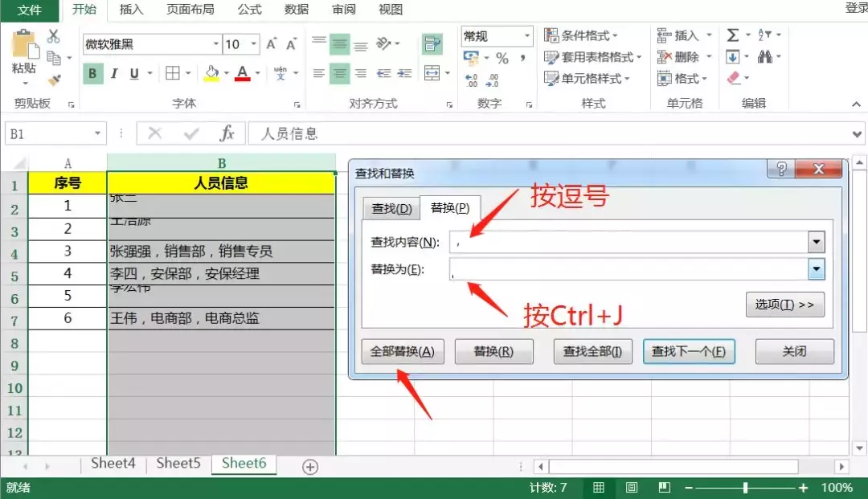Open the 查找内容 combo box arrow
This screenshot has width=868, height=499.
(817, 241)
